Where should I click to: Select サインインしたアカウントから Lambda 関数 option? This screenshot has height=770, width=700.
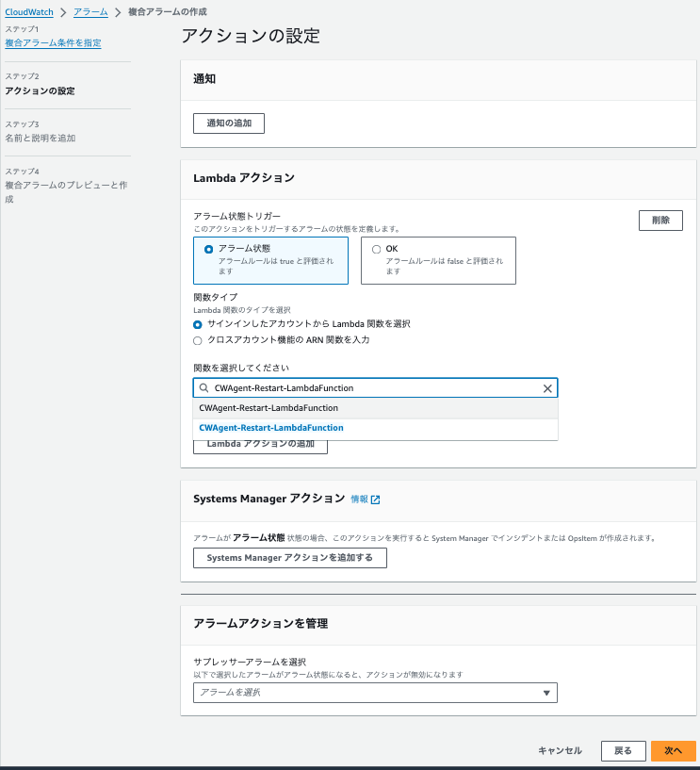[198, 324]
